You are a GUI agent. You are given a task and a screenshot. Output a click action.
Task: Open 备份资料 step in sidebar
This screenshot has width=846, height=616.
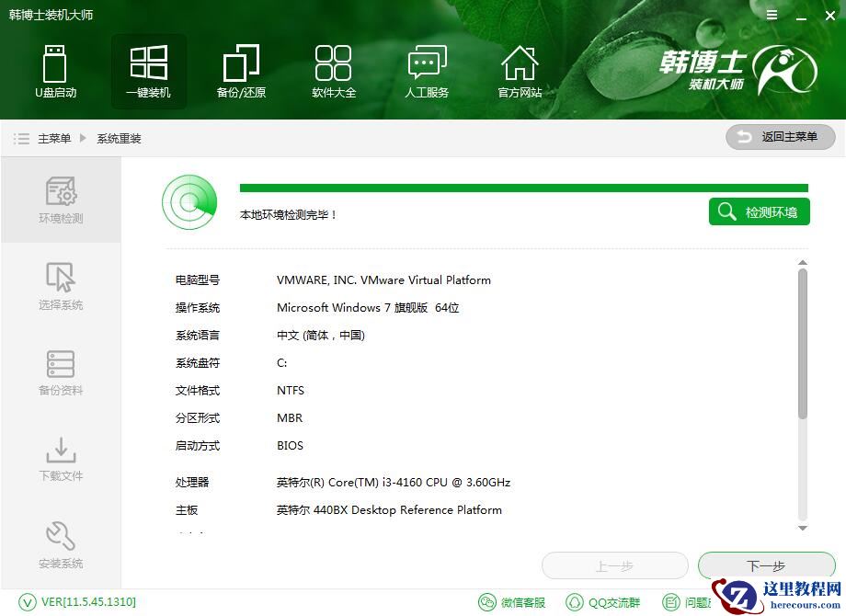tap(60, 372)
